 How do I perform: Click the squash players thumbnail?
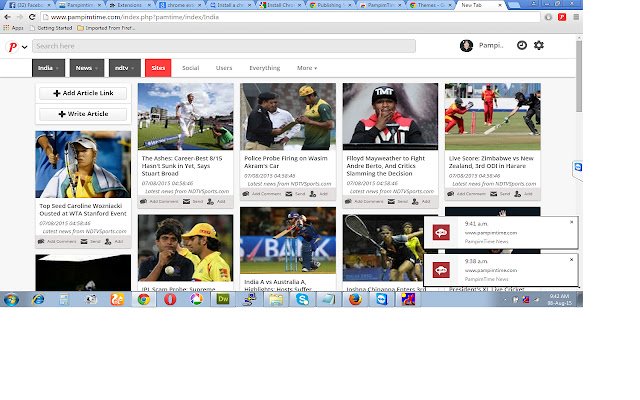point(384,248)
